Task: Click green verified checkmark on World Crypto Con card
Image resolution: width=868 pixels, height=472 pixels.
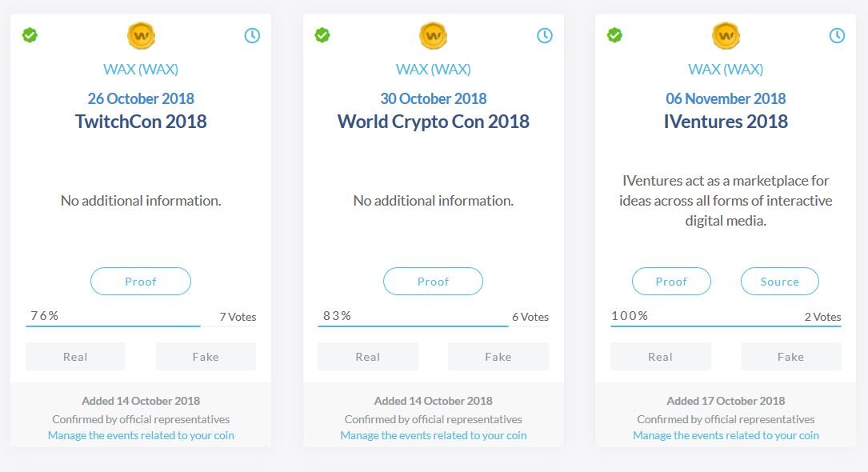Action: (x=322, y=35)
